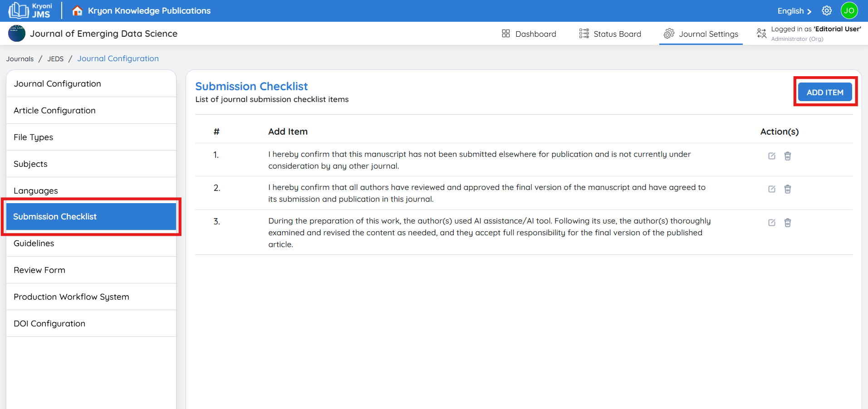Go to Status Board
Viewport: 868px width, 409px height.
coord(610,34)
